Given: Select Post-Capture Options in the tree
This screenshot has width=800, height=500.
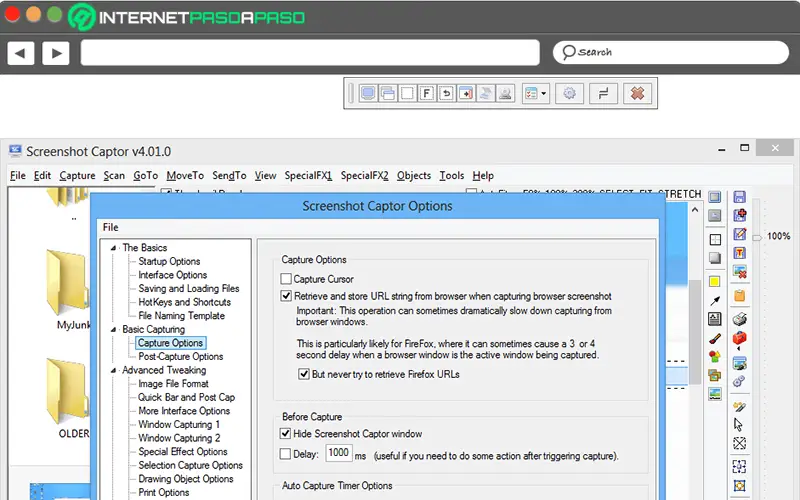Looking at the screenshot, I should pyautogui.click(x=180, y=356).
